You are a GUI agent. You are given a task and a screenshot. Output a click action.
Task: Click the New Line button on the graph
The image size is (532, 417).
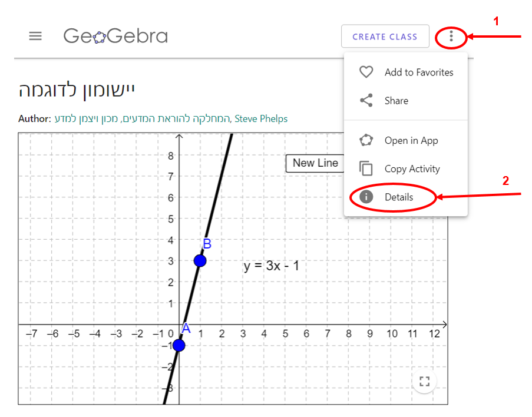(x=315, y=163)
